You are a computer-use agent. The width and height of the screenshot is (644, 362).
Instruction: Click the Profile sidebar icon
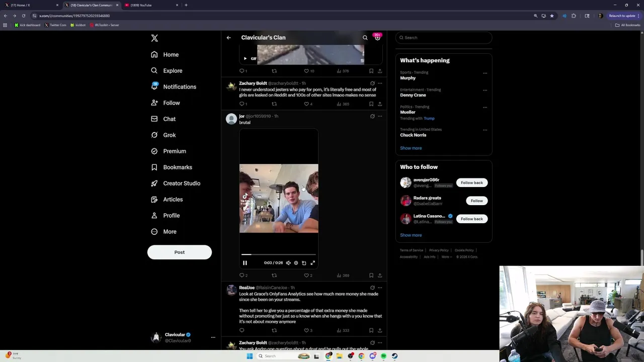(x=154, y=215)
